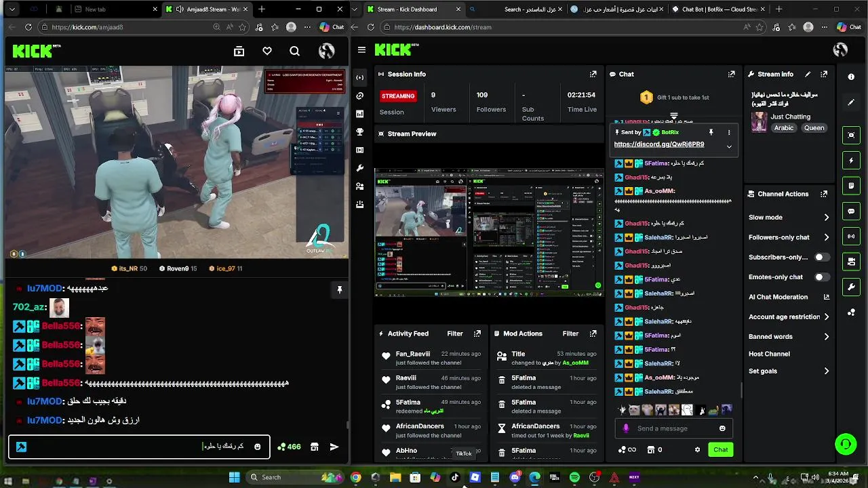The height and width of the screenshot is (488, 868).
Task: Expand Slow mode options
Action: pyautogui.click(x=826, y=218)
